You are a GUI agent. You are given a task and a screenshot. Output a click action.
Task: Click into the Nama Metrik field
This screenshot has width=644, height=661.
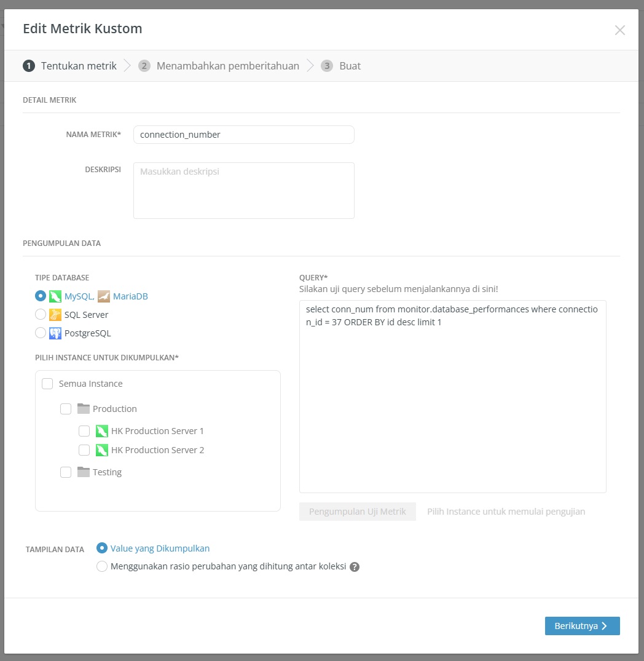click(x=243, y=135)
